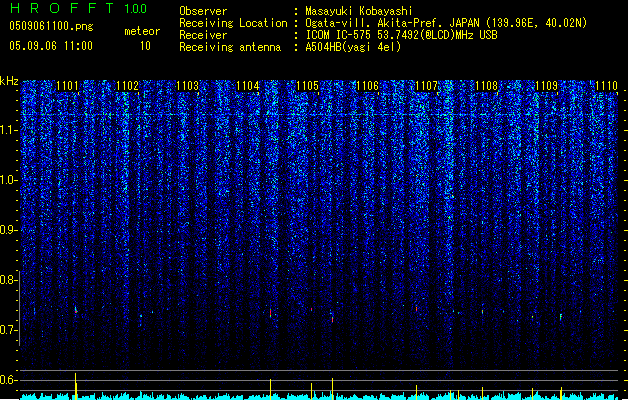Click the 1106 time marker
Image resolution: width=629 pixels, height=400 pixels.
point(367,86)
